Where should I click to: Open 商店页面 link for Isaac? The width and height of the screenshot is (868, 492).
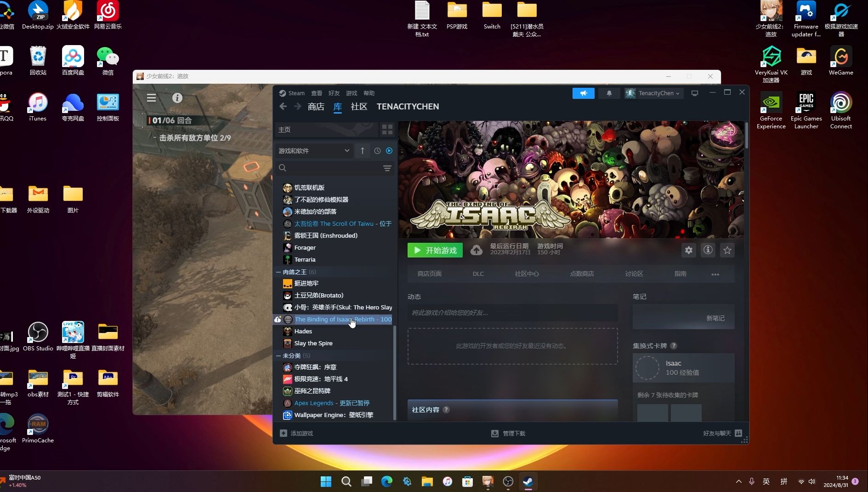[x=430, y=274]
